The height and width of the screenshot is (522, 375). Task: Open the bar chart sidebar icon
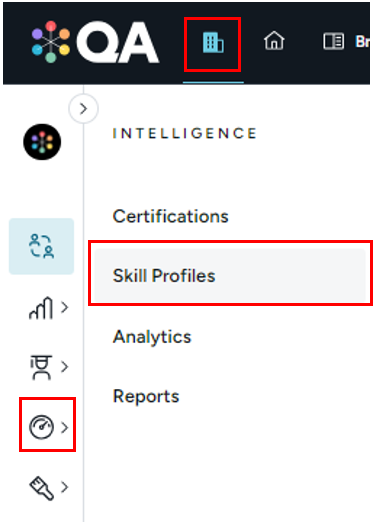point(41,308)
